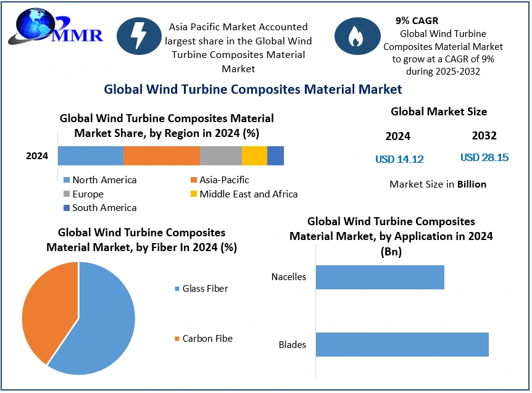
Task: Click the gray Europe segment of region bar
Action: point(220,156)
